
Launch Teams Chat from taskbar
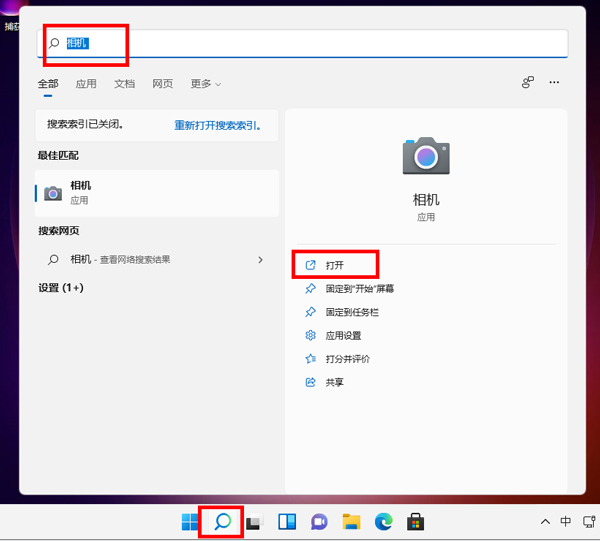coord(319,521)
